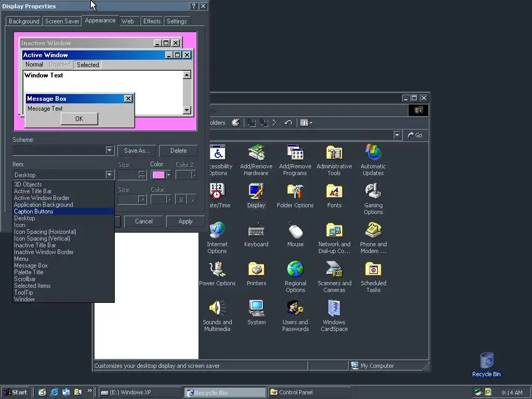Click the Undo toolbar icon in Control Panel
Image resolution: width=532 pixels, height=399 pixels.
(288, 123)
